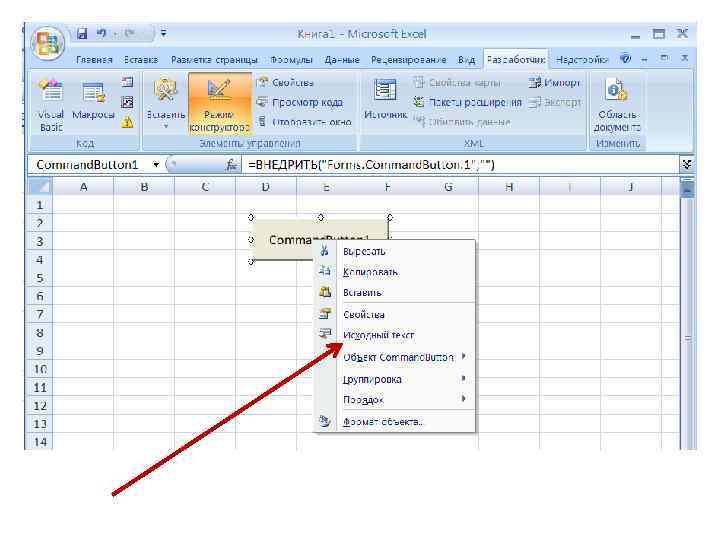The width and height of the screenshot is (720, 540).
Task: Open the Макросы dialog
Action: (93, 101)
